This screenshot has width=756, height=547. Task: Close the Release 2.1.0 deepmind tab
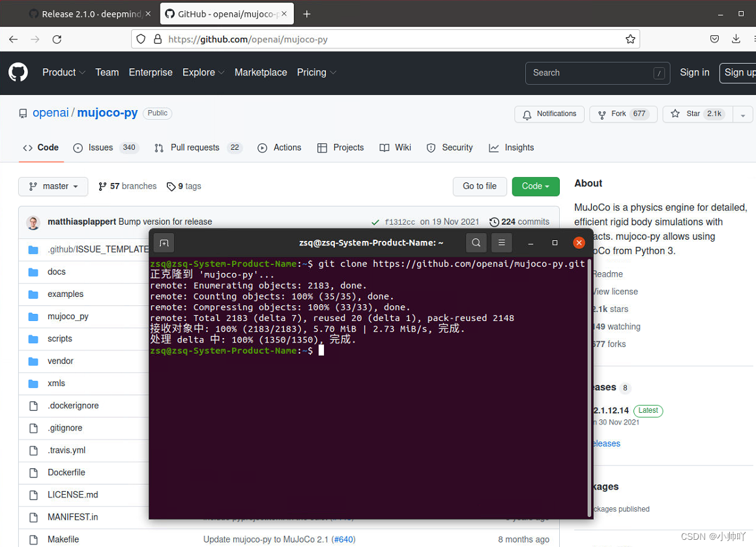148,14
